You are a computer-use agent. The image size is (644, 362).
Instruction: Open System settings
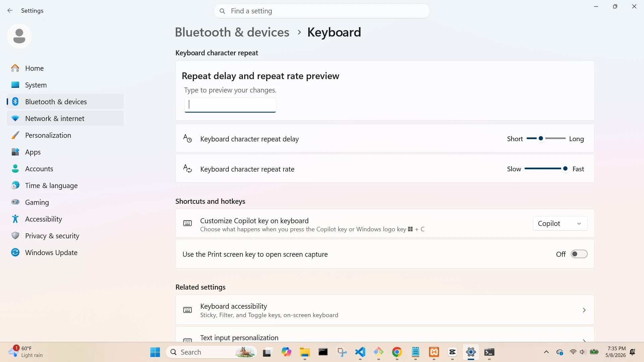pos(65,85)
